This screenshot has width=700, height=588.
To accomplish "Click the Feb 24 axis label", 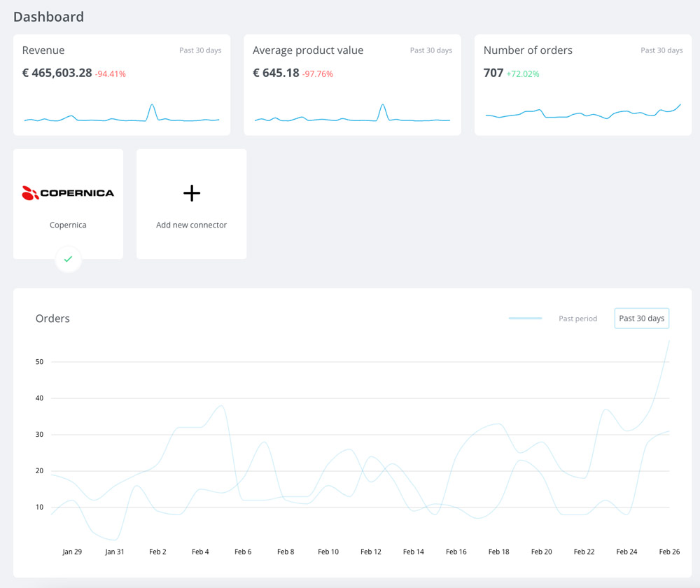I will 626,552.
